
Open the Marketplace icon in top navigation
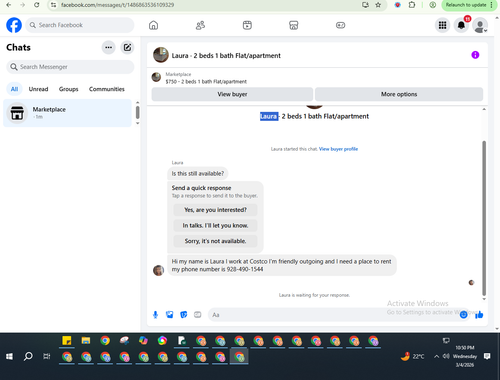[x=294, y=25]
